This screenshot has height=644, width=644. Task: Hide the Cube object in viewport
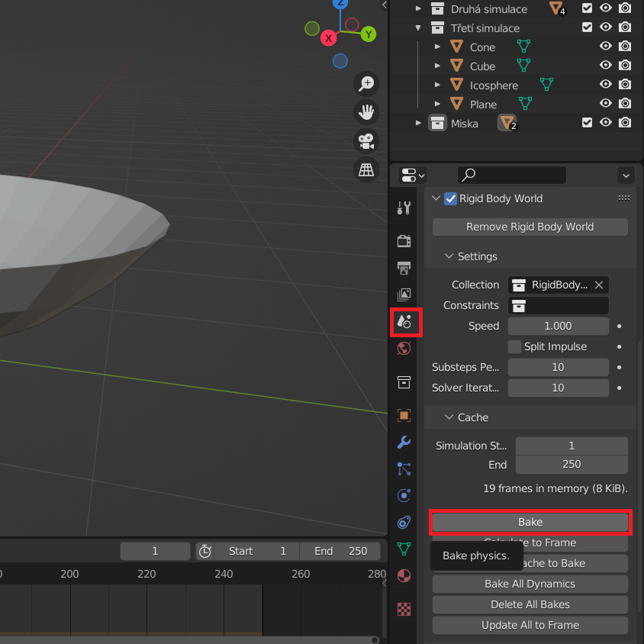pos(606,66)
